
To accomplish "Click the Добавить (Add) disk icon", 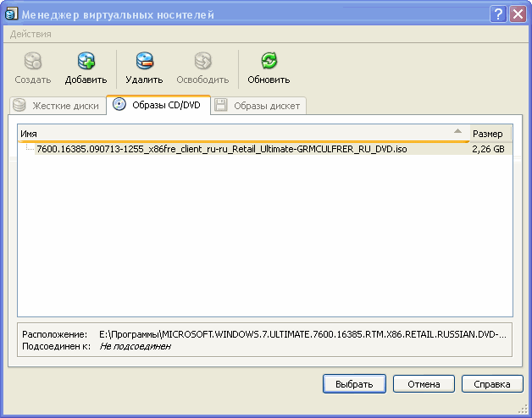I will 86,62.
